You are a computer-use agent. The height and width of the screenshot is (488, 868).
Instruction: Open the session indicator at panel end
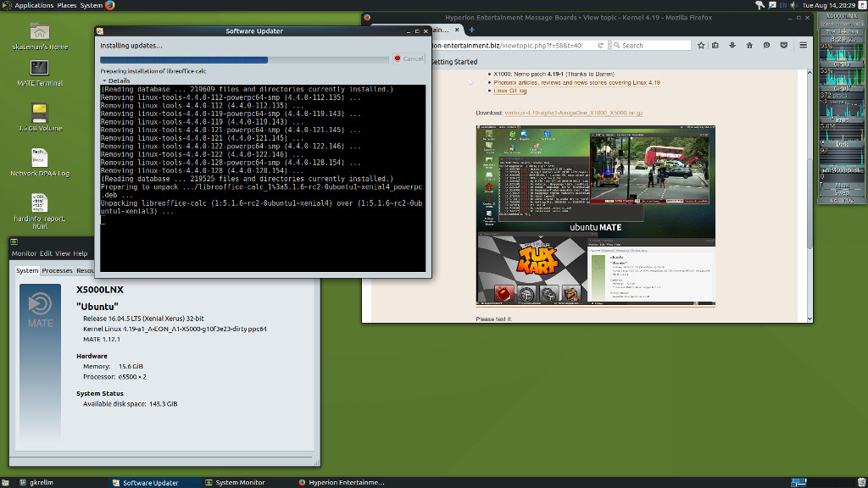click(862, 5)
